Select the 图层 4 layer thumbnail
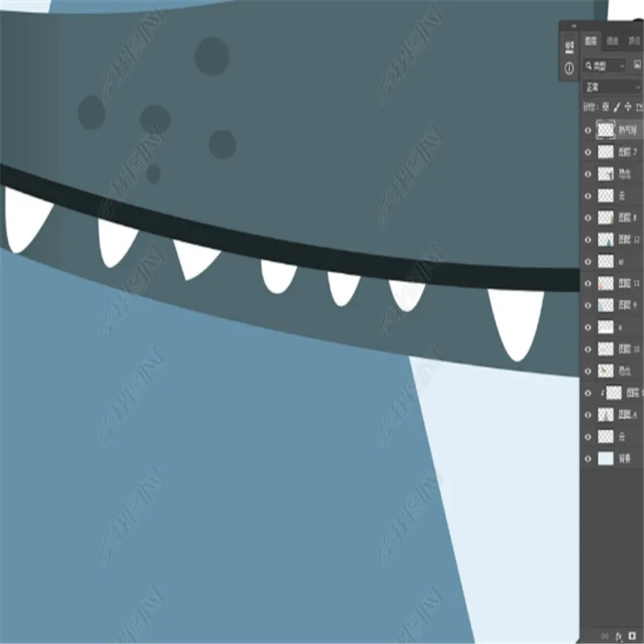The width and height of the screenshot is (644, 644). click(x=605, y=415)
